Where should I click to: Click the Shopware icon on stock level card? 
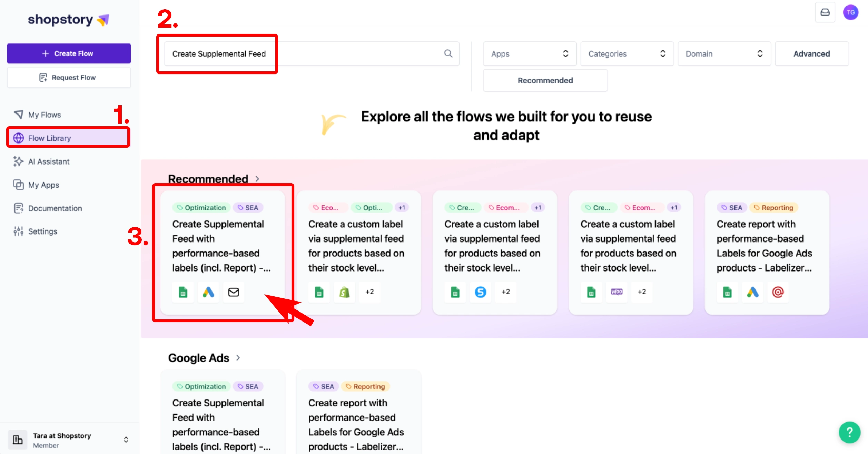click(x=480, y=292)
